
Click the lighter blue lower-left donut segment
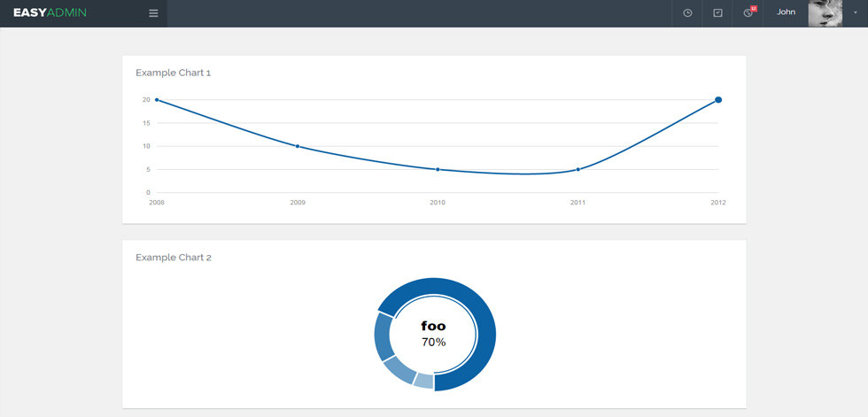tap(399, 369)
